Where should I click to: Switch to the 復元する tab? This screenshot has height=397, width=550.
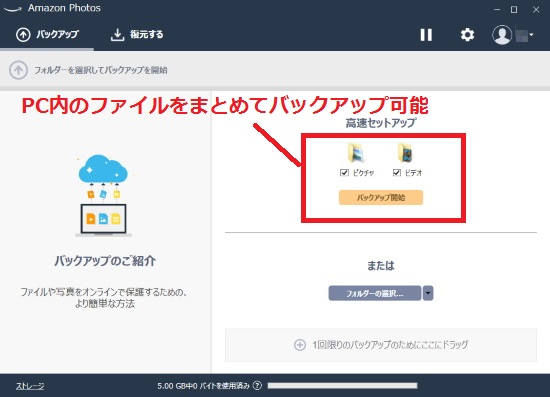(137, 34)
